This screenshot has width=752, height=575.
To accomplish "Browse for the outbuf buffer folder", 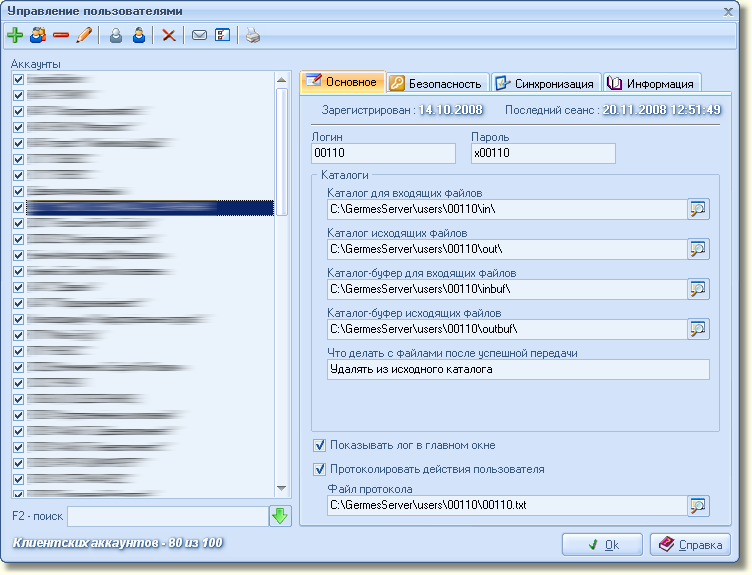I will pos(698,329).
